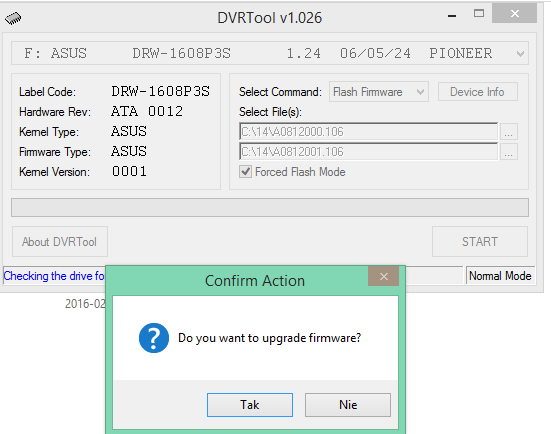
Task: Click the A0812000.106 file path field
Action: click(368, 132)
